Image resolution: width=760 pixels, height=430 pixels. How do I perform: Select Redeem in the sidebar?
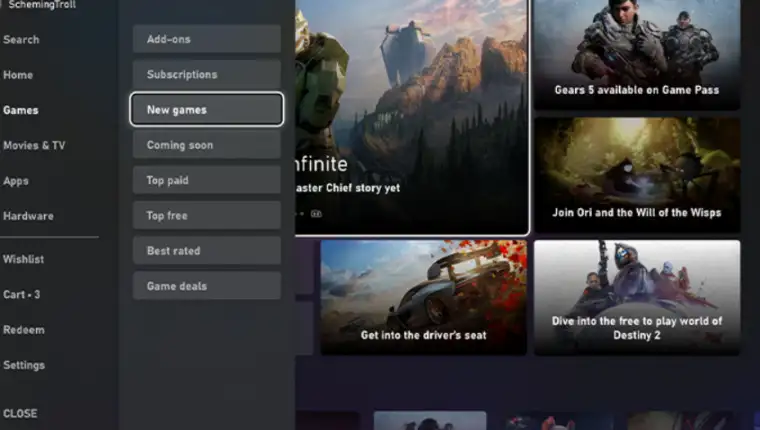pyautogui.click(x=23, y=330)
